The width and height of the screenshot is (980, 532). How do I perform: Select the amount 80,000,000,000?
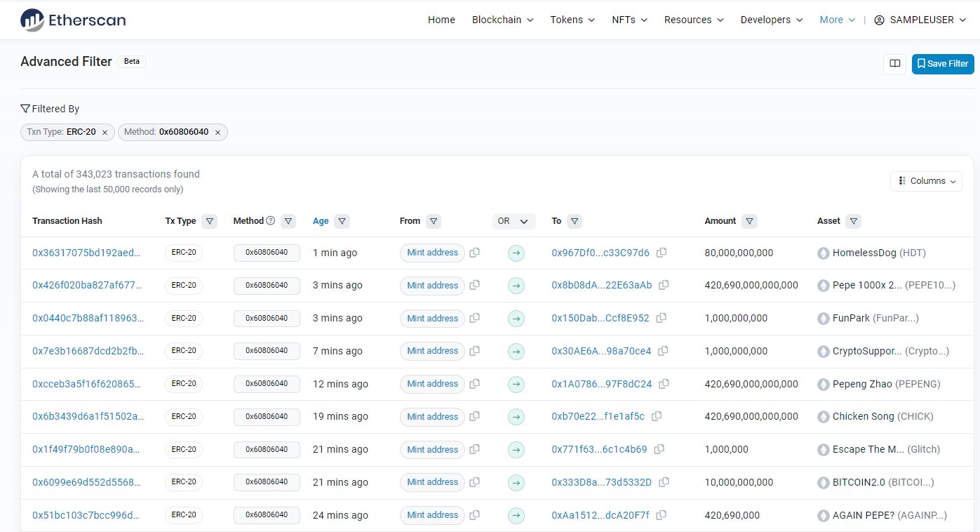coord(739,253)
